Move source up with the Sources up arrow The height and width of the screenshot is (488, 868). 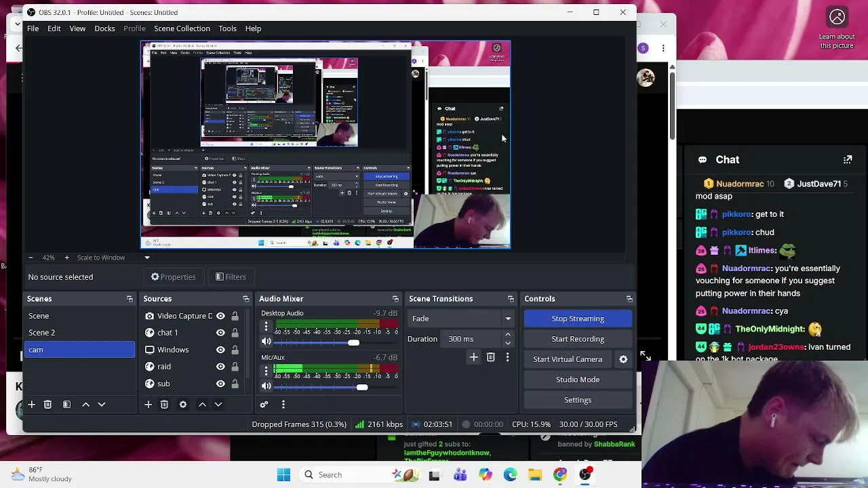click(x=202, y=405)
